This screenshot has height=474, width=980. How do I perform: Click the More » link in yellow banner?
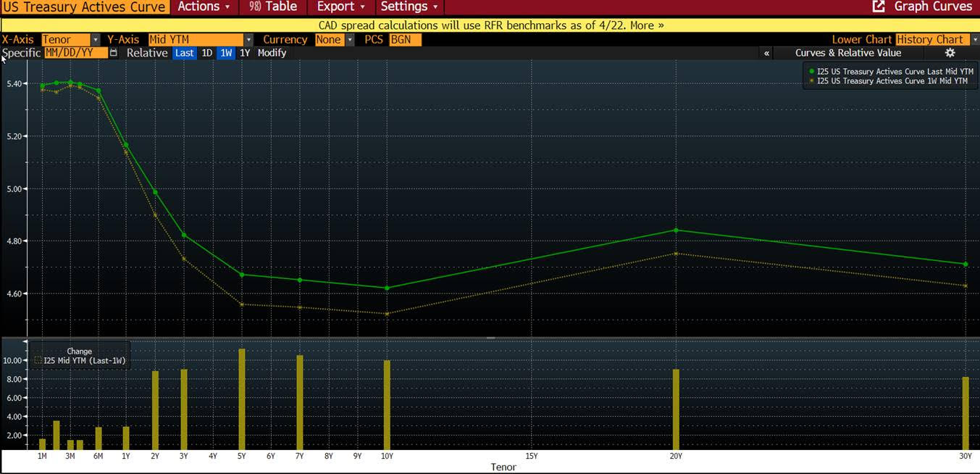click(x=647, y=25)
